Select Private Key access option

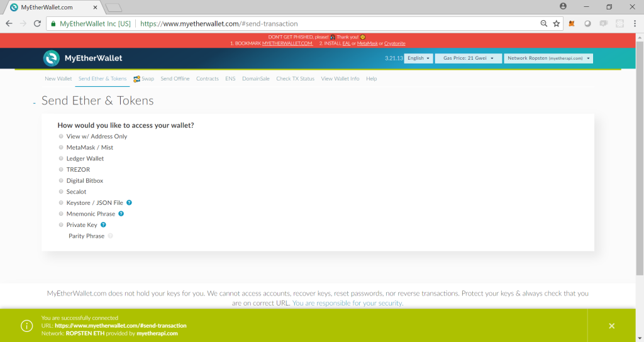[61, 225]
